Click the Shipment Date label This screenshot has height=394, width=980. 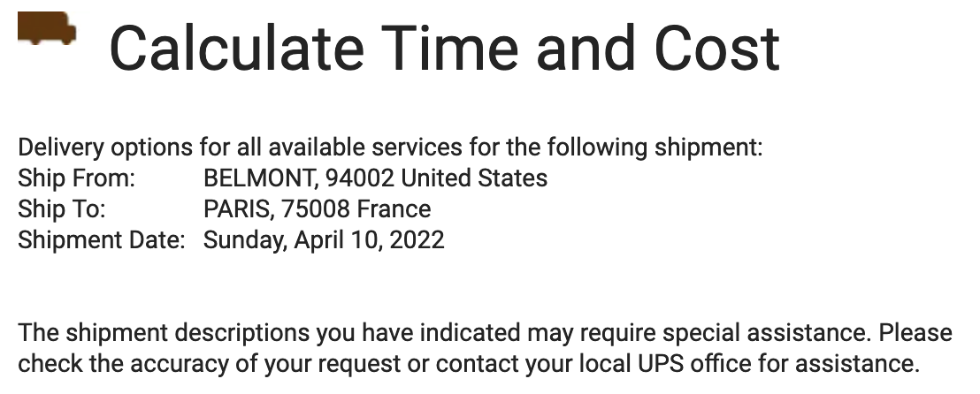point(101,239)
